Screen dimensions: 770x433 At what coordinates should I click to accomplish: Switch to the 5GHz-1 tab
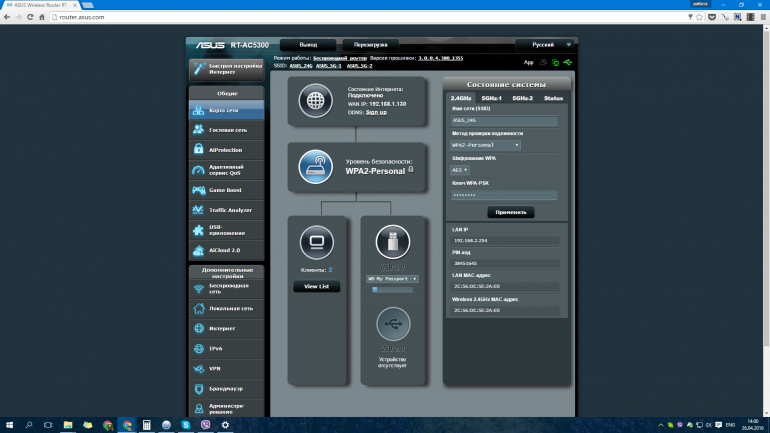pyautogui.click(x=492, y=98)
